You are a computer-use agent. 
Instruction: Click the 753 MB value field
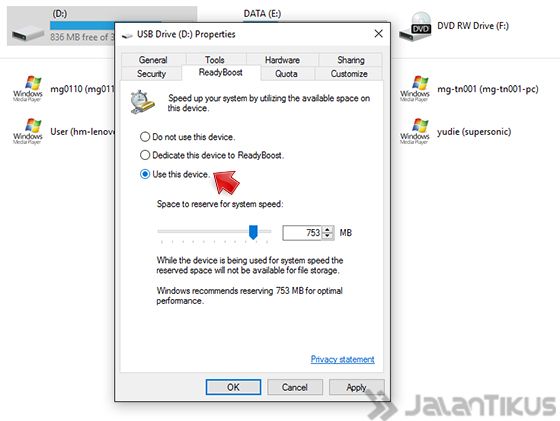[302, 233]
